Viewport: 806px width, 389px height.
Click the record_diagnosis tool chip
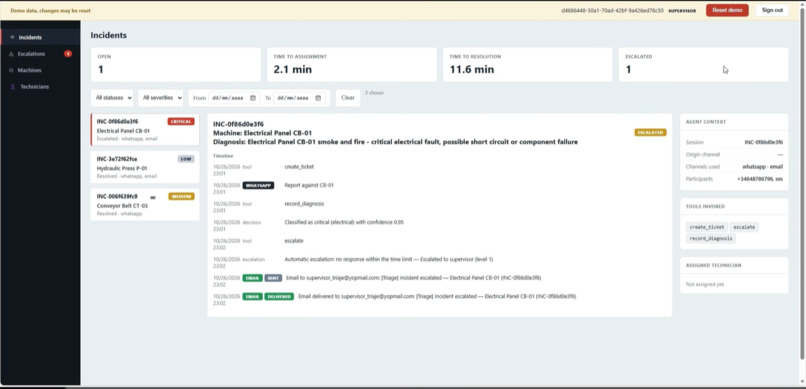click(711, 238)
